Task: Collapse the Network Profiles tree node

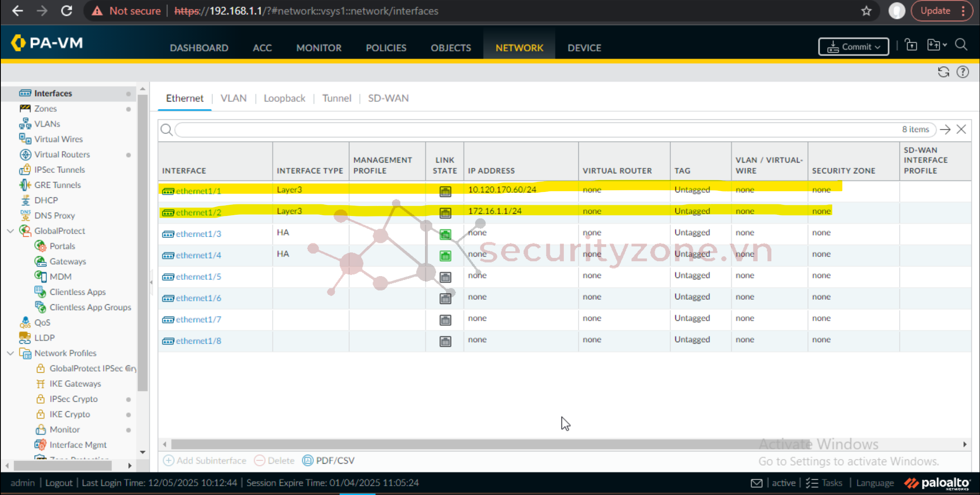Action: 11,353
